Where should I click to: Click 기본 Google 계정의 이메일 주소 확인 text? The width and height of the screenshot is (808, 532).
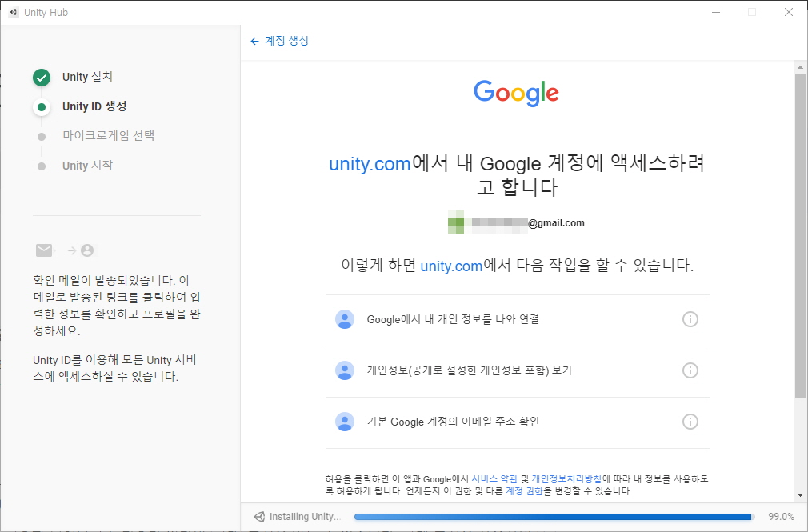(x=453, y=422)
